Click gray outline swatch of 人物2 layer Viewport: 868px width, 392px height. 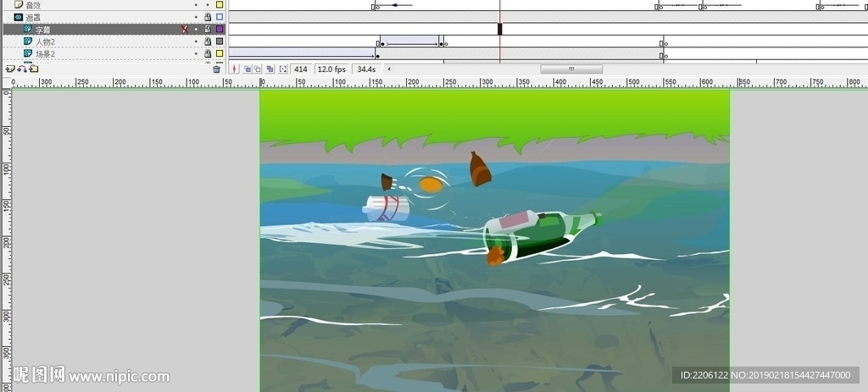pyautogui.click(x=220, y=41)
